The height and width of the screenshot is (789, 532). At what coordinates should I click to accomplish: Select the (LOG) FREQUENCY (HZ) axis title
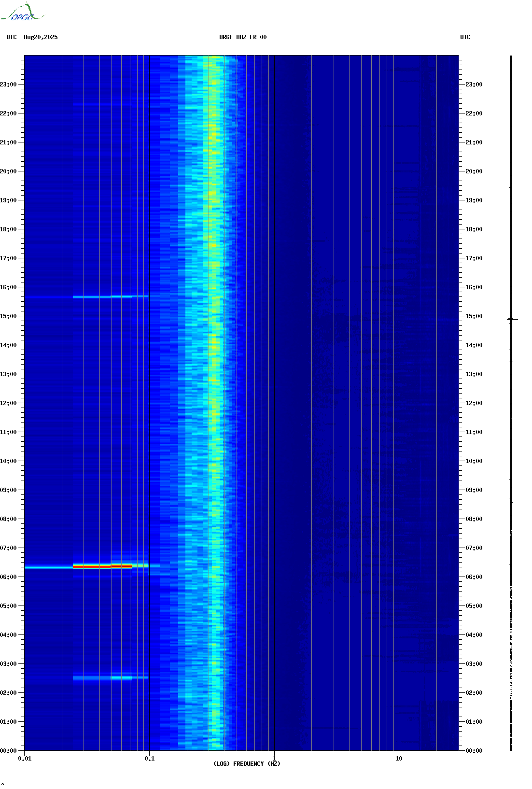coord(247,764)
